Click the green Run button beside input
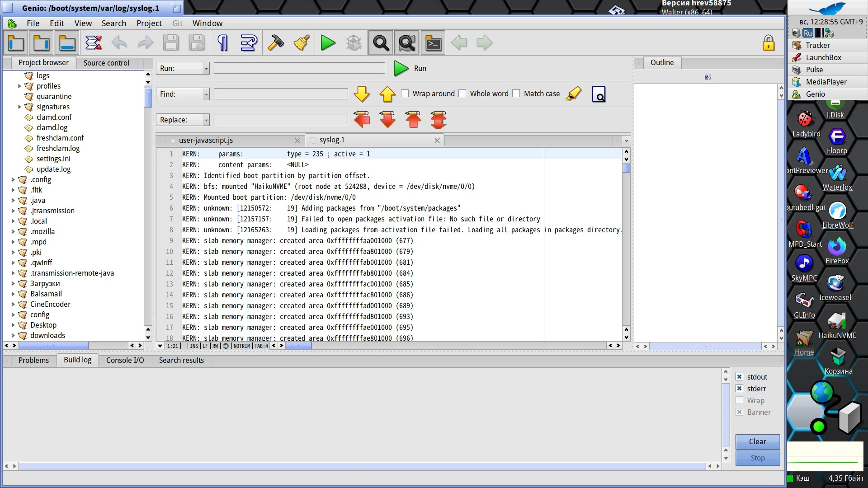The height and width of the screenshot is (488, 868). pyautogui.click(x=401, y=68)
